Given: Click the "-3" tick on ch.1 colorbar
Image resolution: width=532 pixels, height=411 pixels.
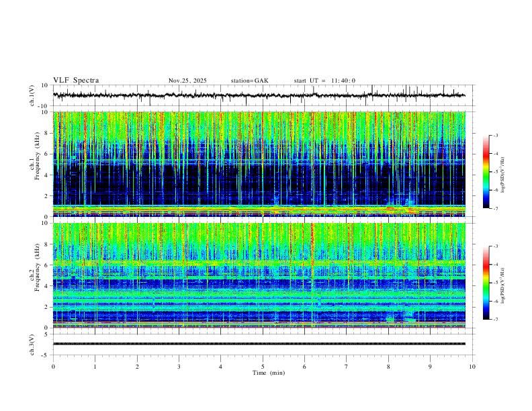Looking at the screenshot, I should tap(495, 135).
